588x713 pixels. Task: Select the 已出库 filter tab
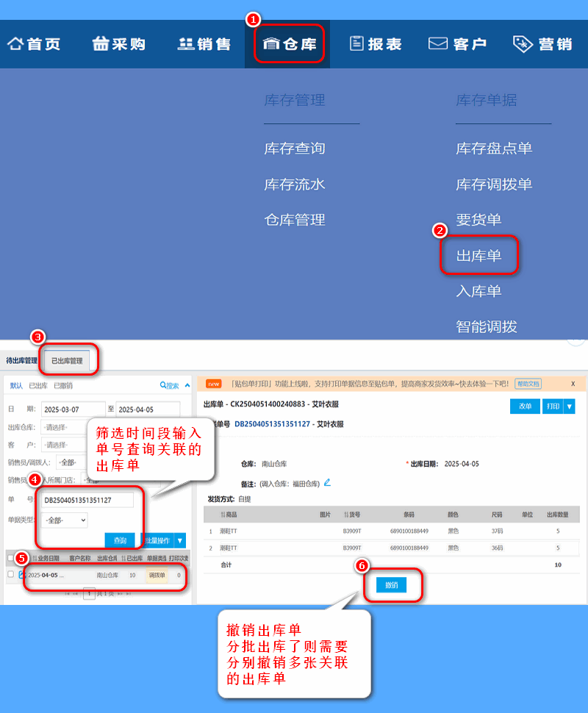tap(38, 386)
